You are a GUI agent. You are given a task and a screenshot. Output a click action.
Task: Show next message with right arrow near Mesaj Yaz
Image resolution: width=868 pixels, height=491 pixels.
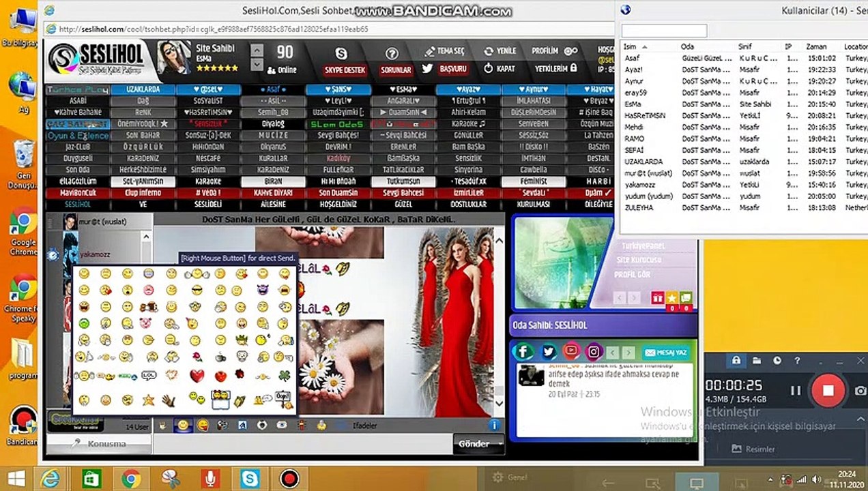(628, 353)
